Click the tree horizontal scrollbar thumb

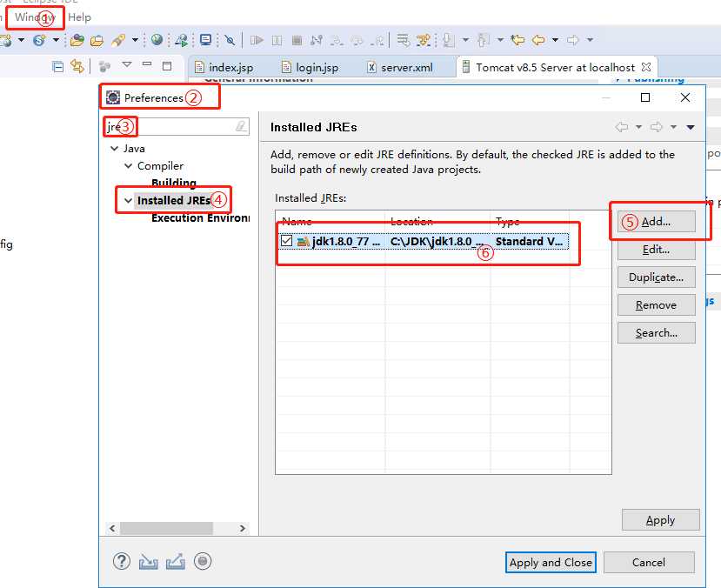(166, 528)
